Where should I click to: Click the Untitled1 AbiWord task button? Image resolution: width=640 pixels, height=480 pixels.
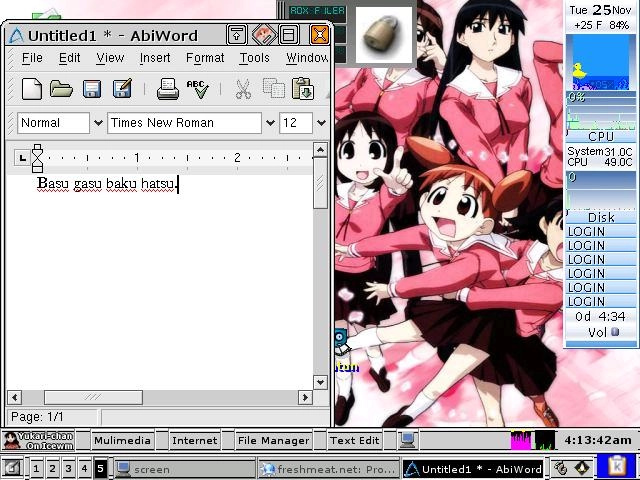pyautogui.click(x=474, y=469)
